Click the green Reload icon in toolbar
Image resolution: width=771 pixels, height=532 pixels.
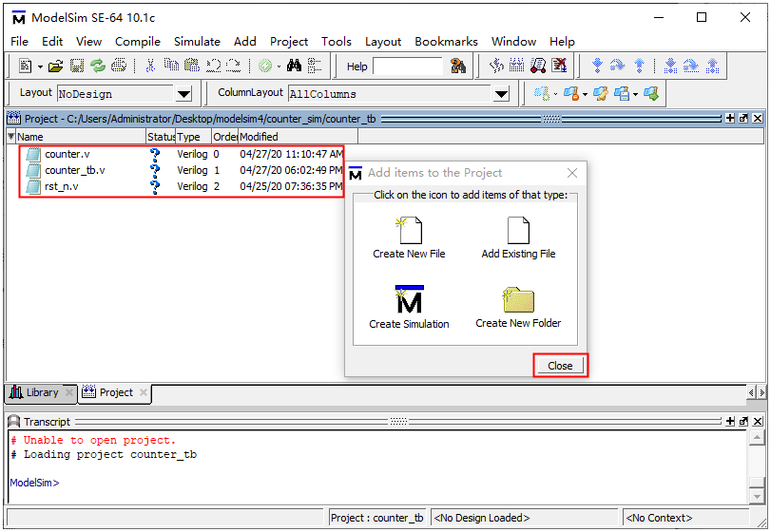[x=98, y=66]
